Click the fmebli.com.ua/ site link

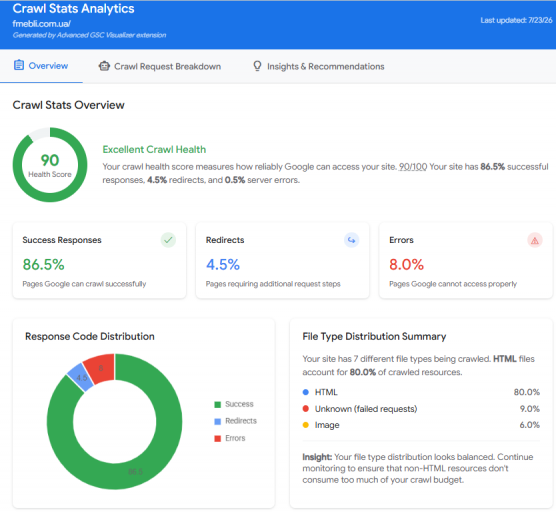pyautogui.click(x=41, y=24)
